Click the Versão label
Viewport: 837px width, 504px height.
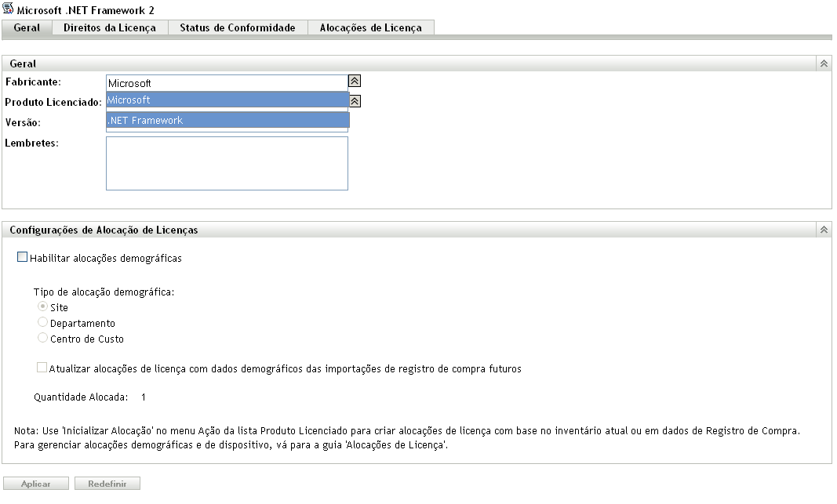[23, 122]
